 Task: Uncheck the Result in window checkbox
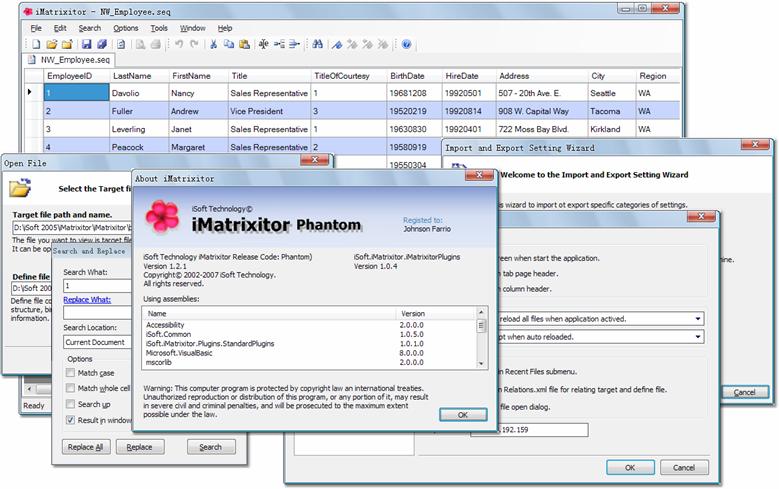pos(71,420)
